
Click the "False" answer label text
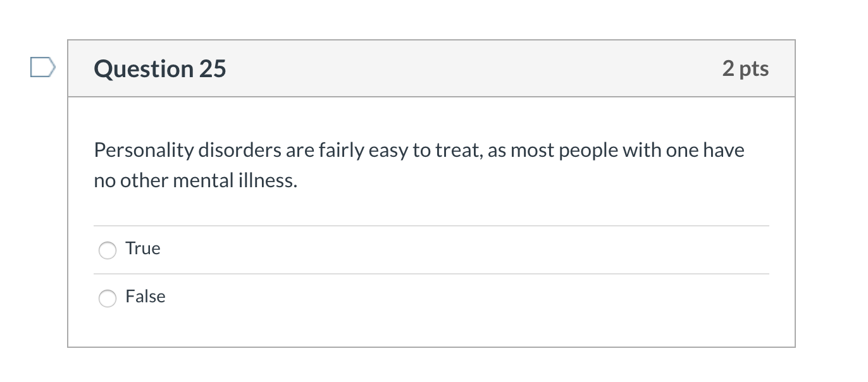click(146, 297)
